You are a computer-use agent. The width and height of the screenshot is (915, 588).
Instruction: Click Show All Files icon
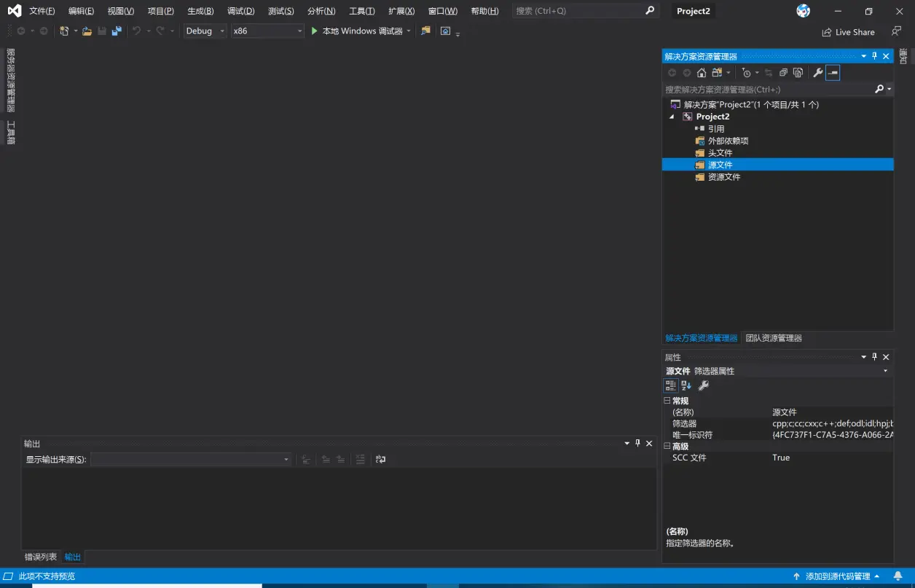pos(798,73)
